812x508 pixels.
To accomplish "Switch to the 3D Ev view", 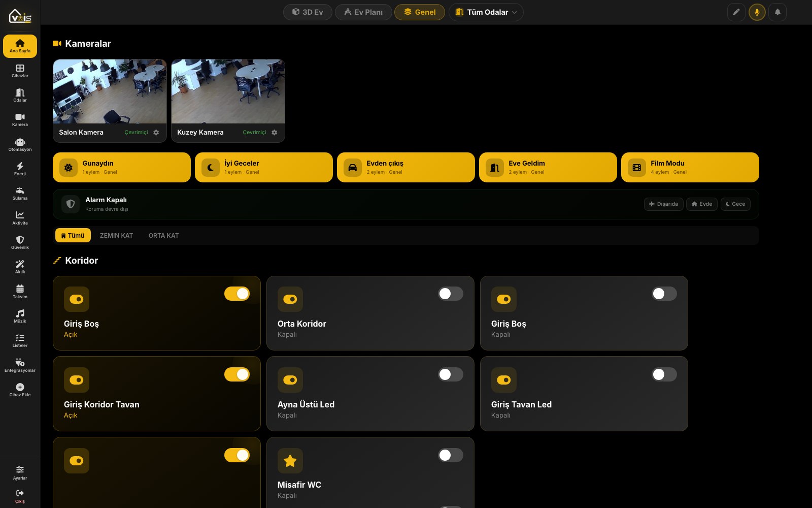I will (308, 12).
